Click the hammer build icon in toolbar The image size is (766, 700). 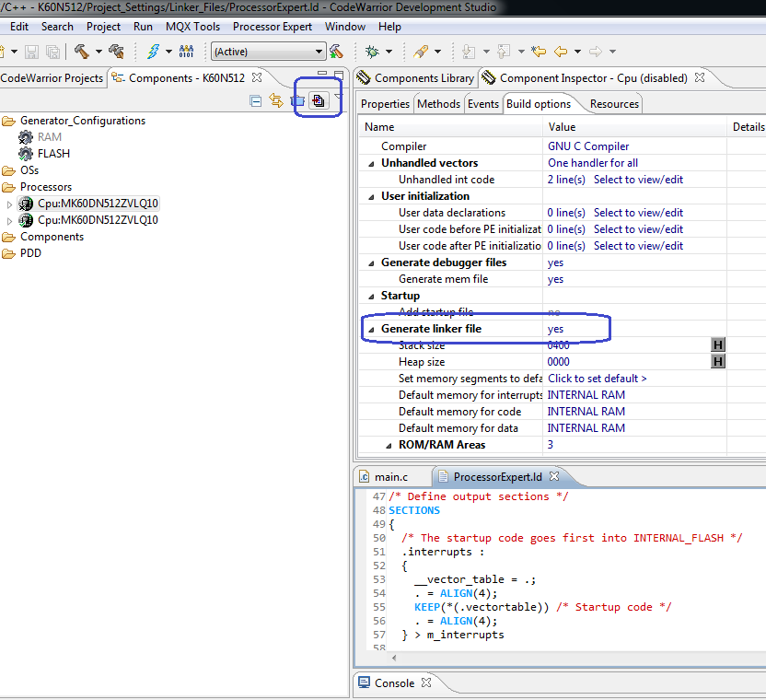coord(82,52)
